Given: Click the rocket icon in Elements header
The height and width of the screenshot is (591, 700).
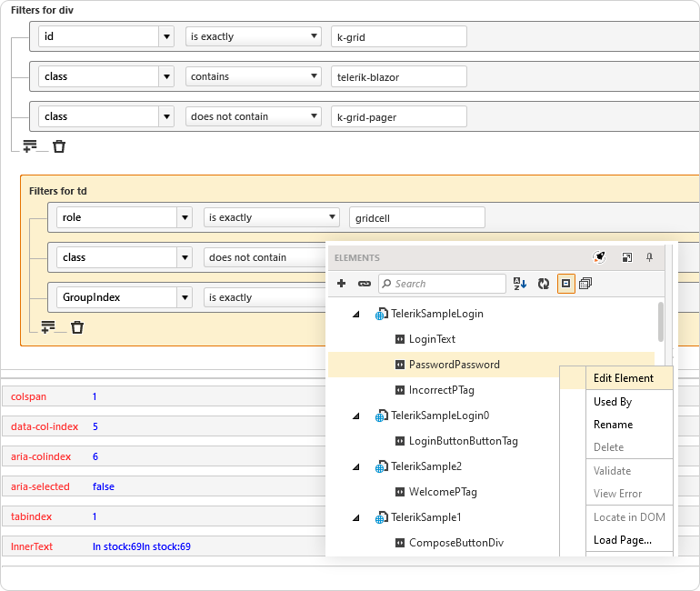Looking at the screenshot, I should tap(599, 258).
